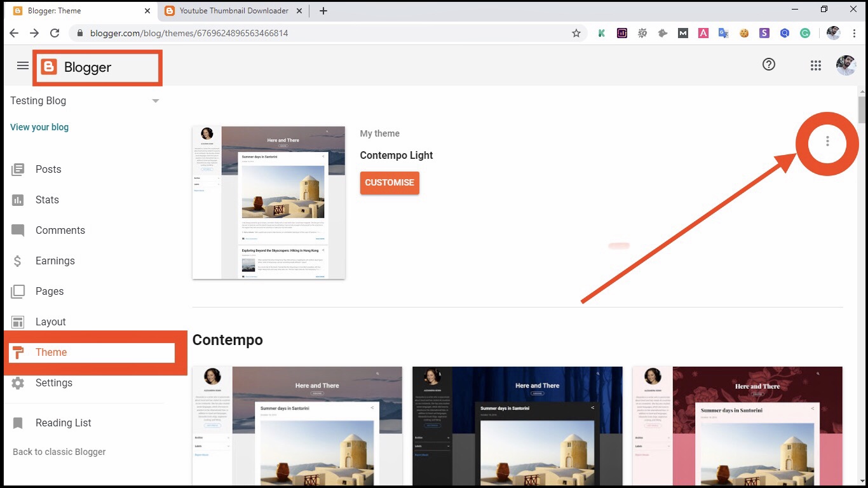Image resolution: width=868 pixels, height=488 pixels.
Task: Click the SQ extension icon
Action: click(x=642, y=33)
